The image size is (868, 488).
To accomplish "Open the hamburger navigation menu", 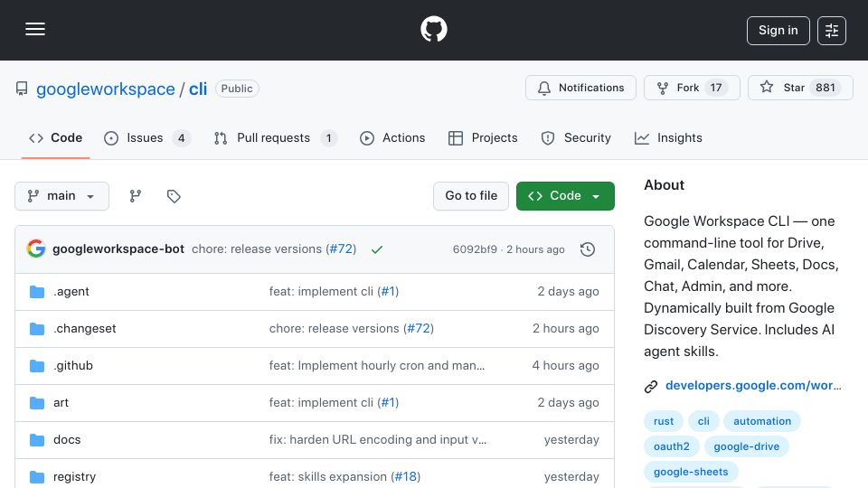I will [35, 29].
